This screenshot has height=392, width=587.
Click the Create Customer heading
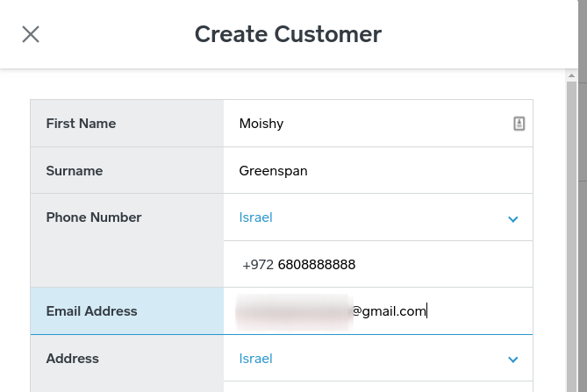(x=288, y=34)
